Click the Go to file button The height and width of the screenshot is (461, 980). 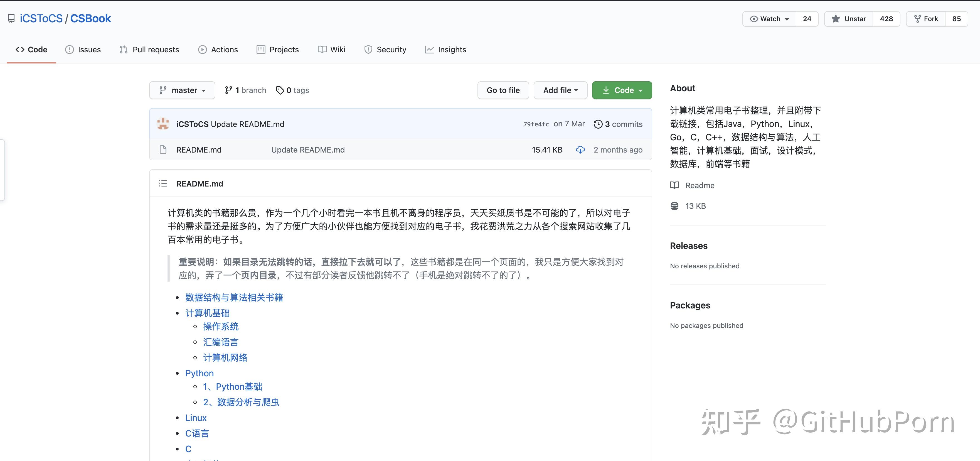tap(503, 90)
